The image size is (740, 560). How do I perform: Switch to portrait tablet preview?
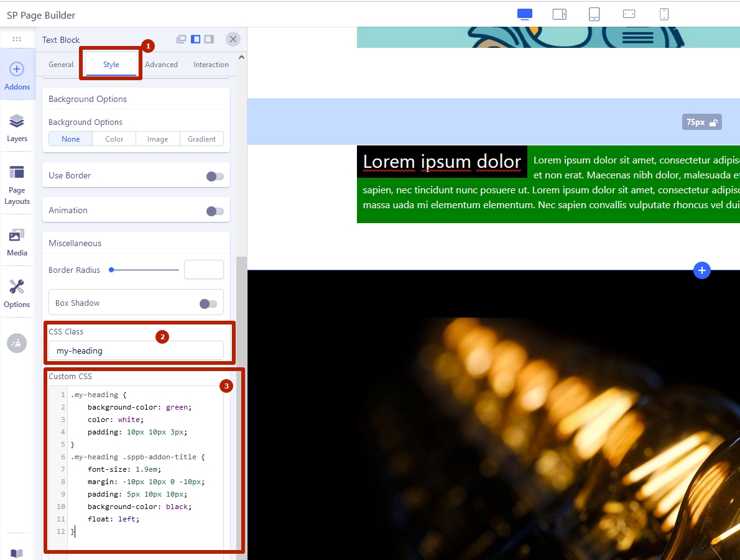(594, 14)
